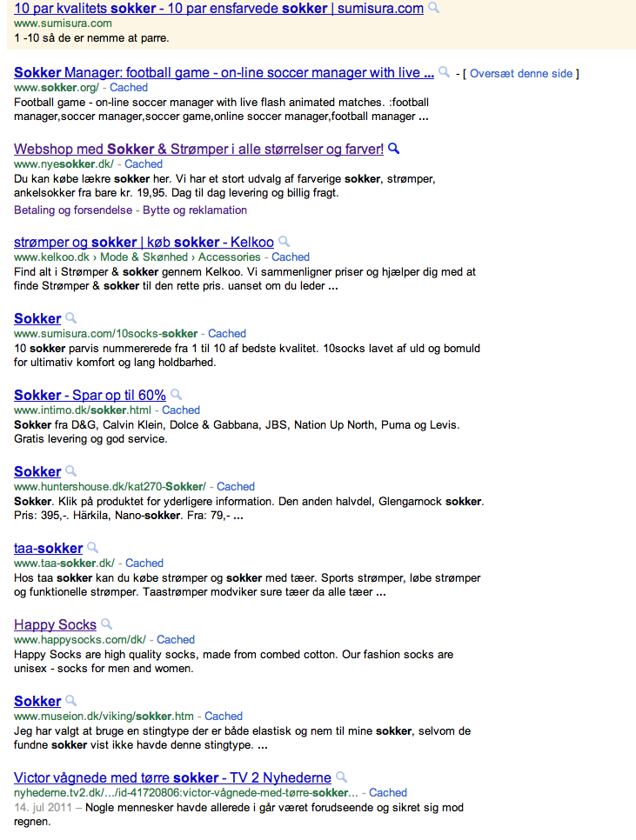Open Bytte og reklamation sitelink
Image resolution: width=636 pixels, height=840 pixels.
tap(195, 210)
